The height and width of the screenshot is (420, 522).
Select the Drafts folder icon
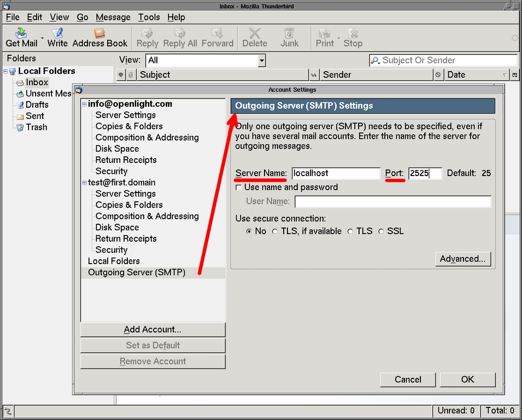coord(20,105)
